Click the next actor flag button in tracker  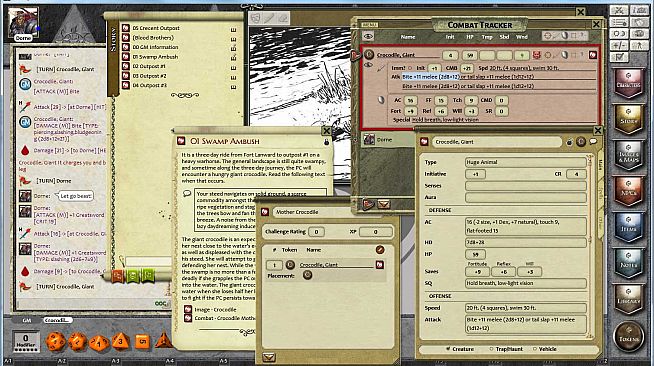click(x=368, y=204)
